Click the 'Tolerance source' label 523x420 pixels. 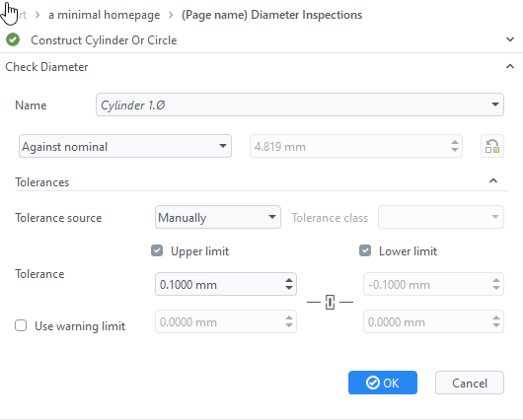(x=58, y=217)
